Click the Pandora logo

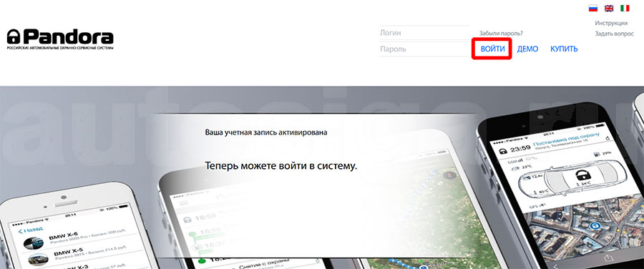(x=60, y=39)
